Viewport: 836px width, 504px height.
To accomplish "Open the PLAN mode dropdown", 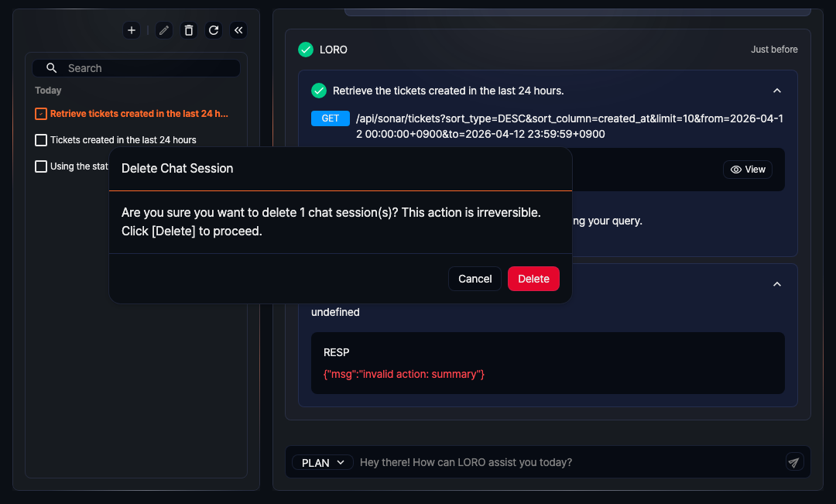I will coord(322,462).
